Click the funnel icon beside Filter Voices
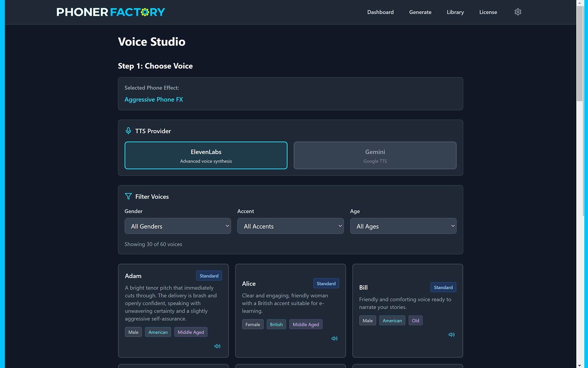The width and height of the screenshot is (588, 368). [x=128, y=197]
